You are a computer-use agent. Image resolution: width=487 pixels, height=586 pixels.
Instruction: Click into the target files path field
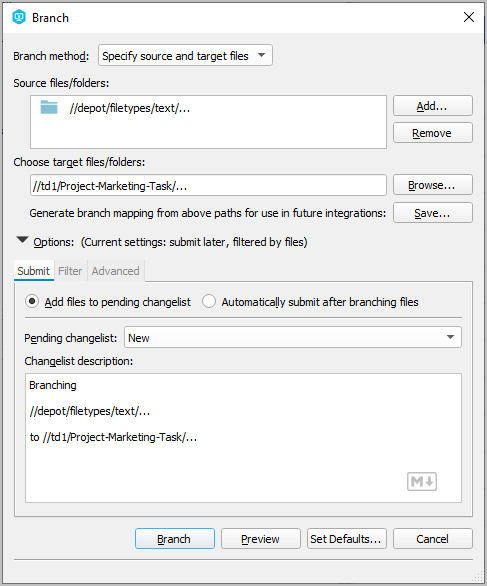pyautogui.click(x=208, y=185)
